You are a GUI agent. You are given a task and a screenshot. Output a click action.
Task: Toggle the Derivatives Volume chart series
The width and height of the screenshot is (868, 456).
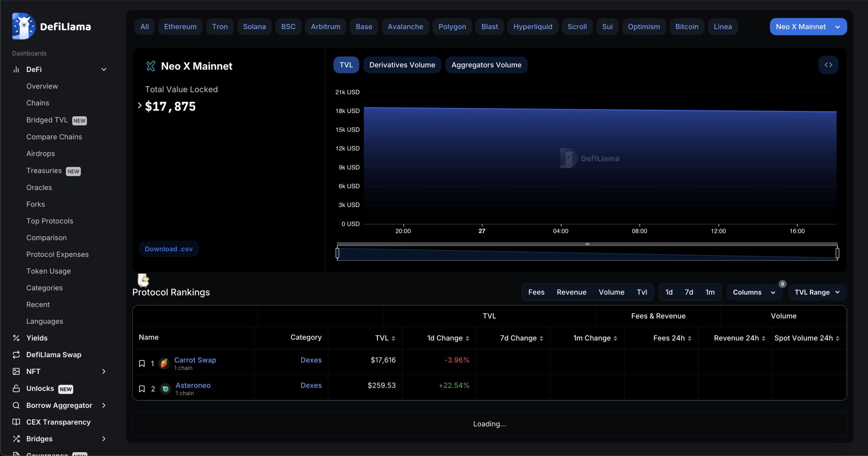coord(402,65)
